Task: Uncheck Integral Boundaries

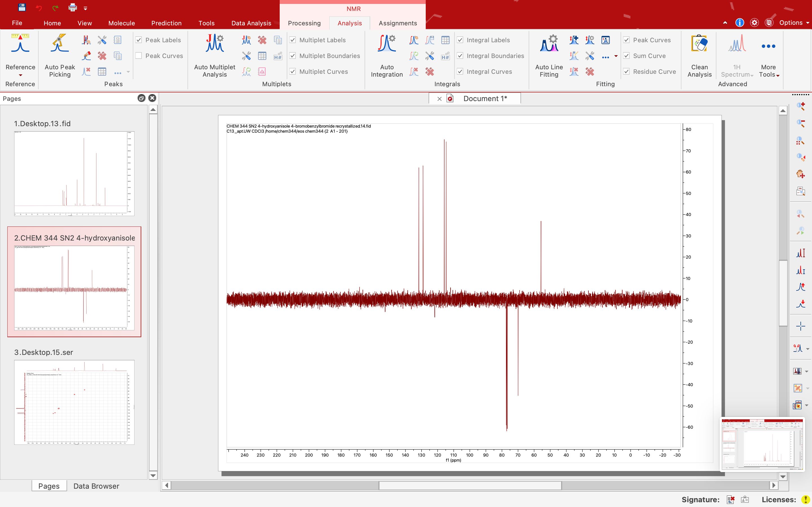Action: 460,56
